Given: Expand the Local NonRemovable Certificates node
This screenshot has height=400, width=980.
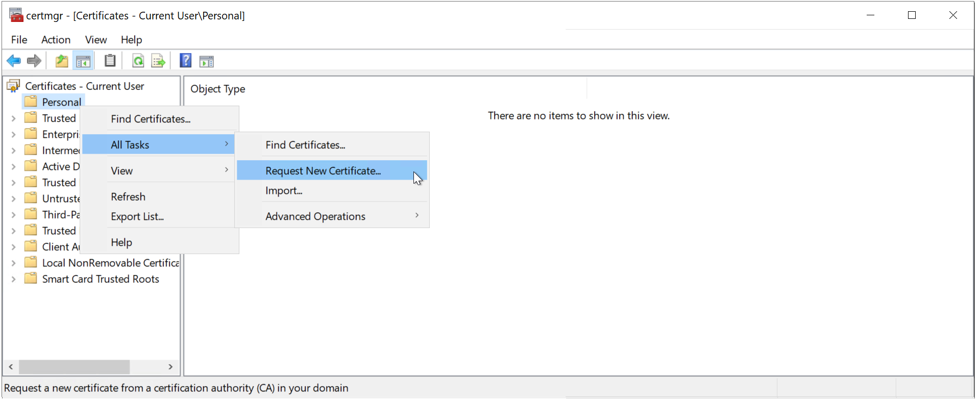Looking at the screenshot, I should point(14,263).
